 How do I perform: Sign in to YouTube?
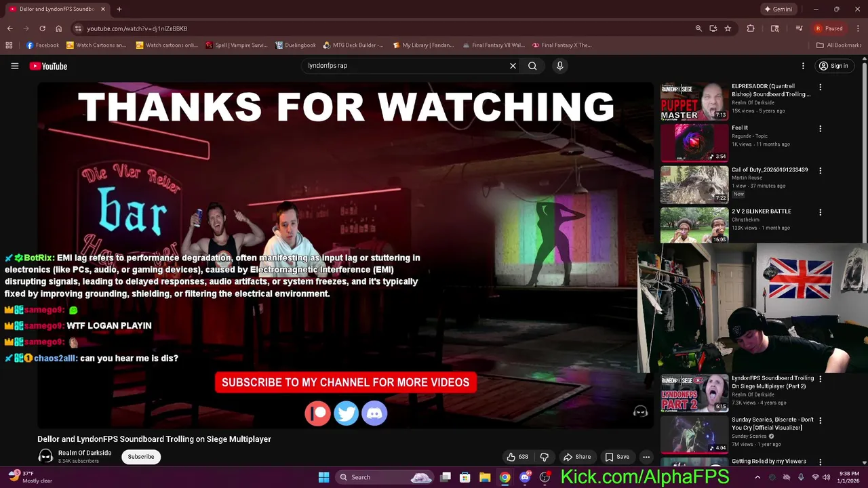[833, 66]
